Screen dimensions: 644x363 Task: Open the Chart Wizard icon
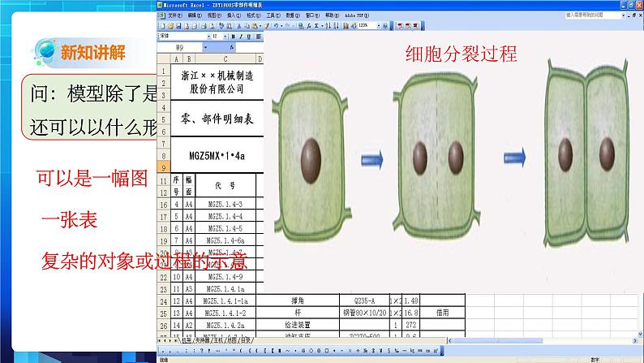pyautogui.click(x=346, y=26)
